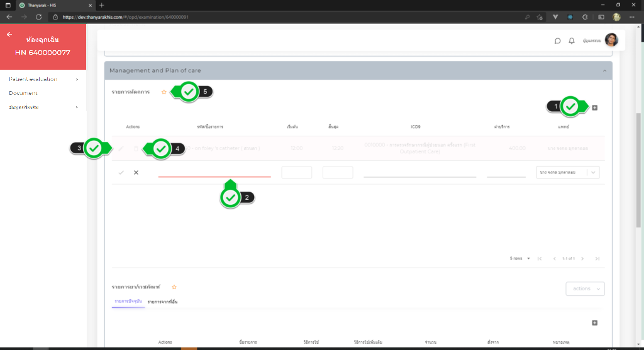The image size is (644, 350).
Task: Open the 5 rows page-size dropdown
Action: [519, 258]
